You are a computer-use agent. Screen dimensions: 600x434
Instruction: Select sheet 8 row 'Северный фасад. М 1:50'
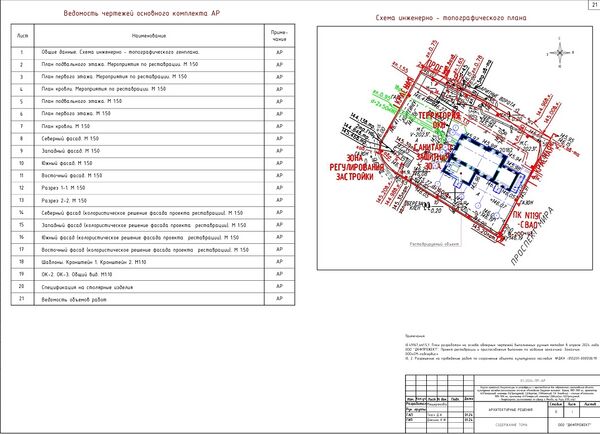pos(153,139)
